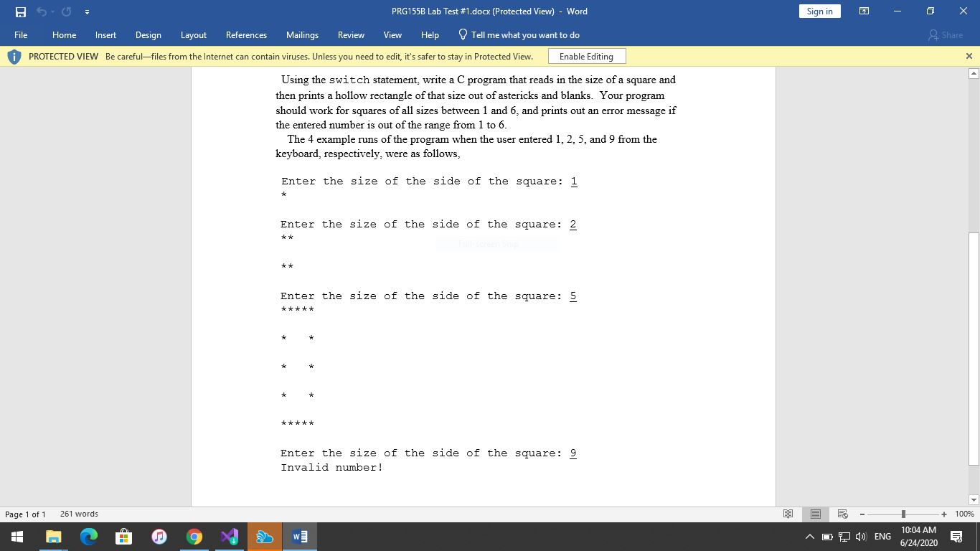This screenshot has height=551, width=980.
Task: Open the Mailings ribbon tab
Action: (302, 34)
